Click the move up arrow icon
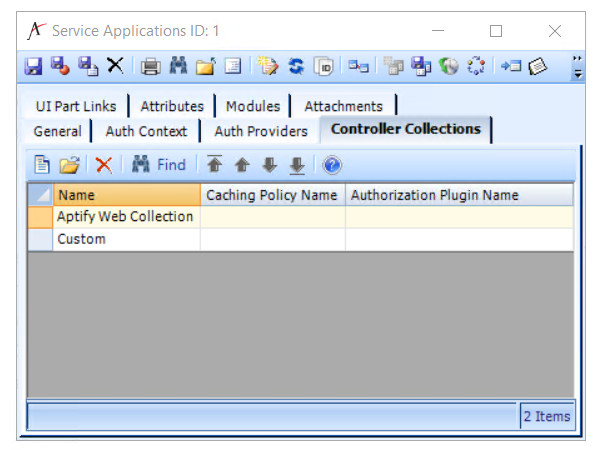 click(x=242, y=165)
